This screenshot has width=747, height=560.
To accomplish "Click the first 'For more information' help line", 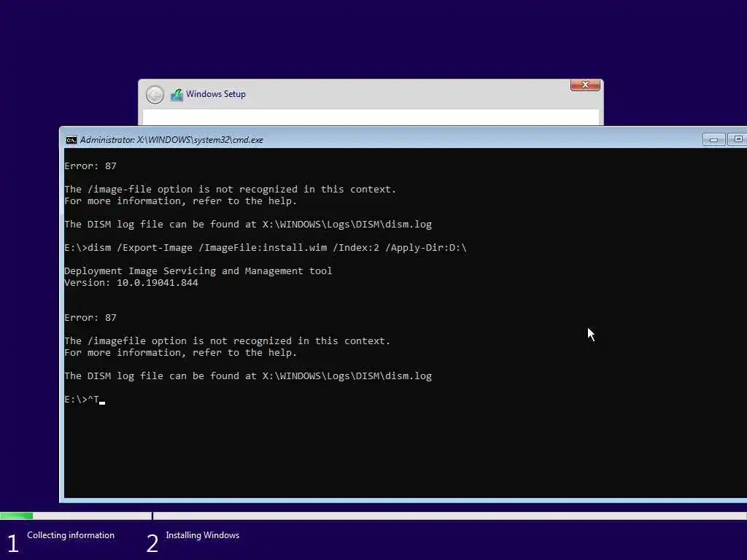I will click(x=181, y=201).
